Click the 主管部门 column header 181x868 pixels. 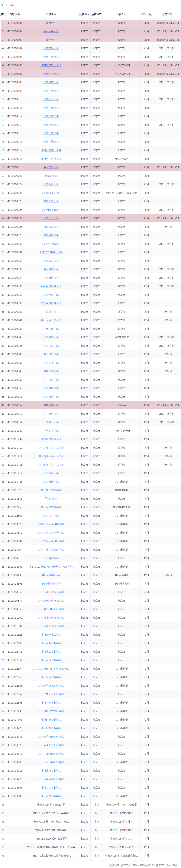(121, 14)
